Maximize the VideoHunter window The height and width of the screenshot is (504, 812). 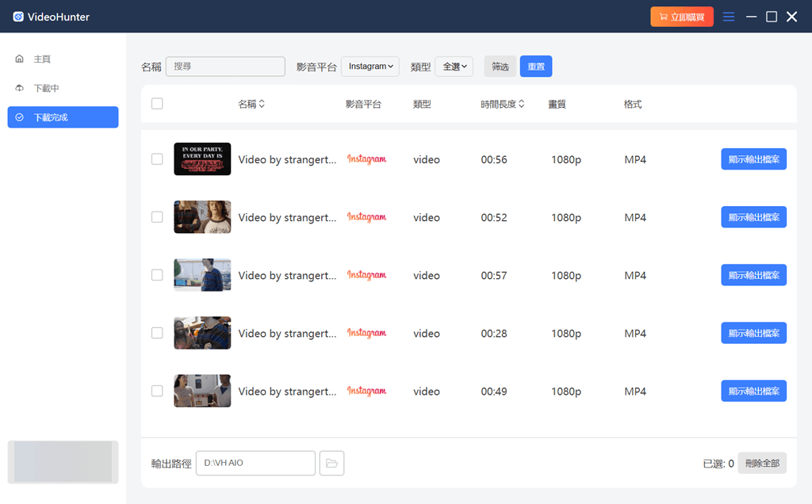coord(772,17)
